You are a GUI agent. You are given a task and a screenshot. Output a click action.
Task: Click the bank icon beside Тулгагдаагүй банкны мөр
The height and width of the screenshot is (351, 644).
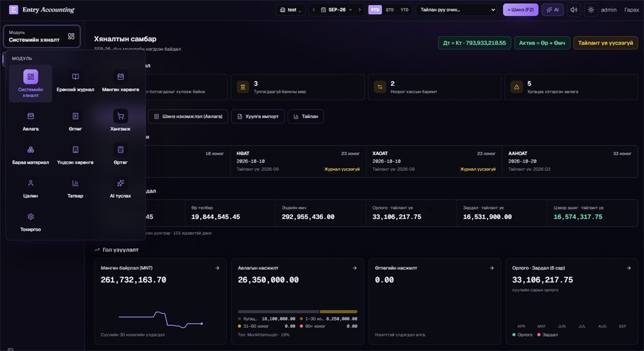pyautogui.click(x=243, y=87)
